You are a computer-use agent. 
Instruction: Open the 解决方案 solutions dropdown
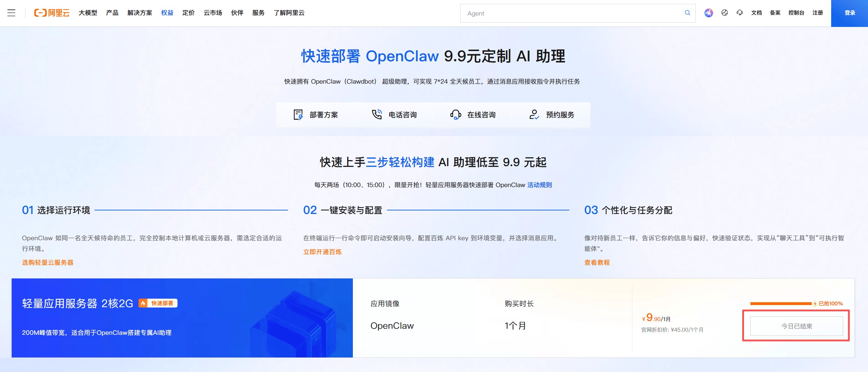(140, 13)
